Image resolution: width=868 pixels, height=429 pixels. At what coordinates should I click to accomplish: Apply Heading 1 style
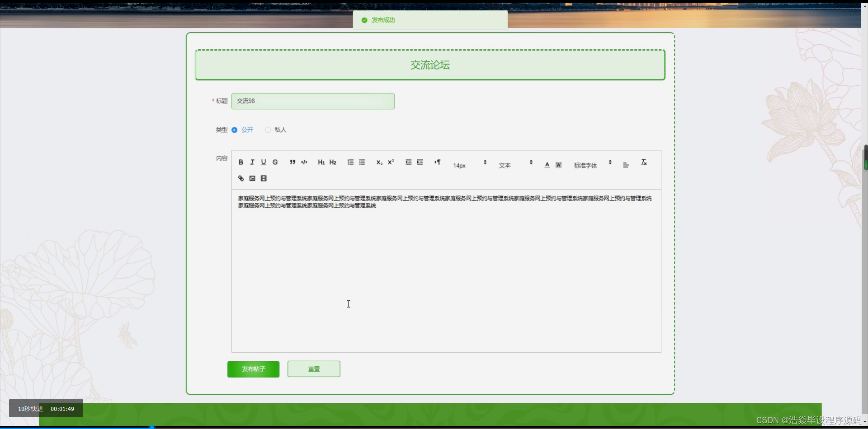click(321, 162)
